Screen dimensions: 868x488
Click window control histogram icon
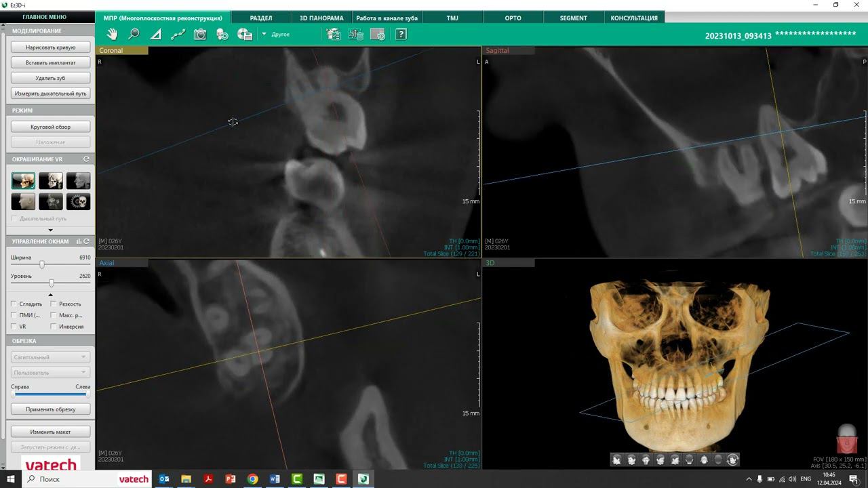click(x=79, y=241)
